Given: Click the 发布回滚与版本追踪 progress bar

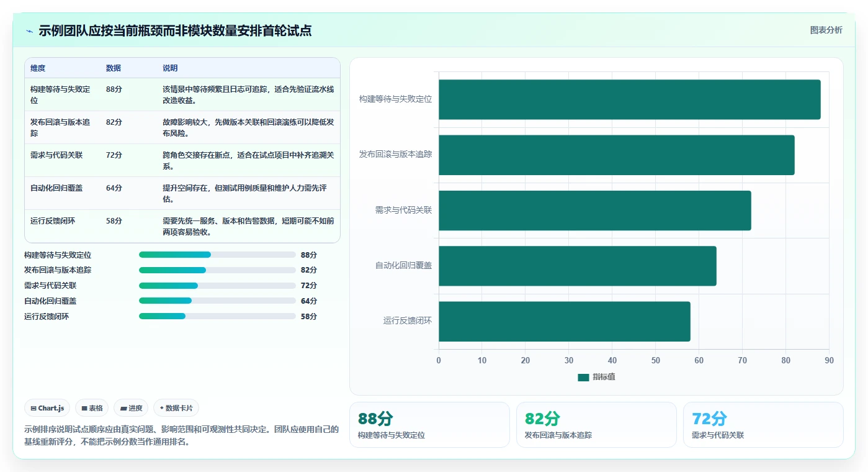Looking at the screenshot, I should click(217, 270).
